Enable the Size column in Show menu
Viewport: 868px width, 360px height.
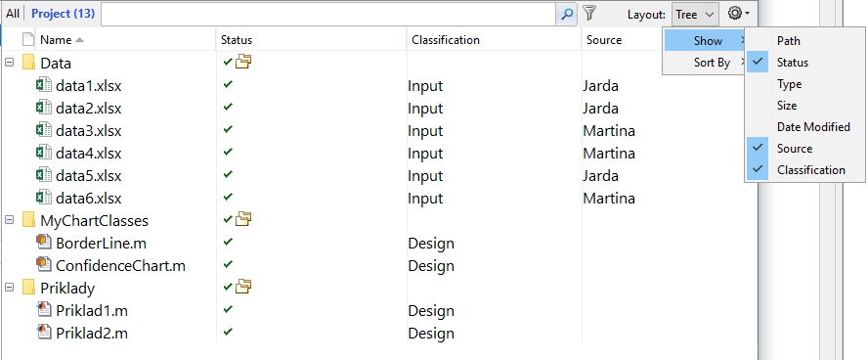pos(805,106)
